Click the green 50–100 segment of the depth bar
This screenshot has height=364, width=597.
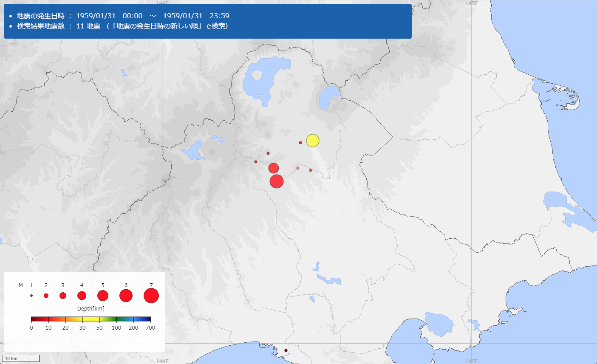tap(108, 319)
